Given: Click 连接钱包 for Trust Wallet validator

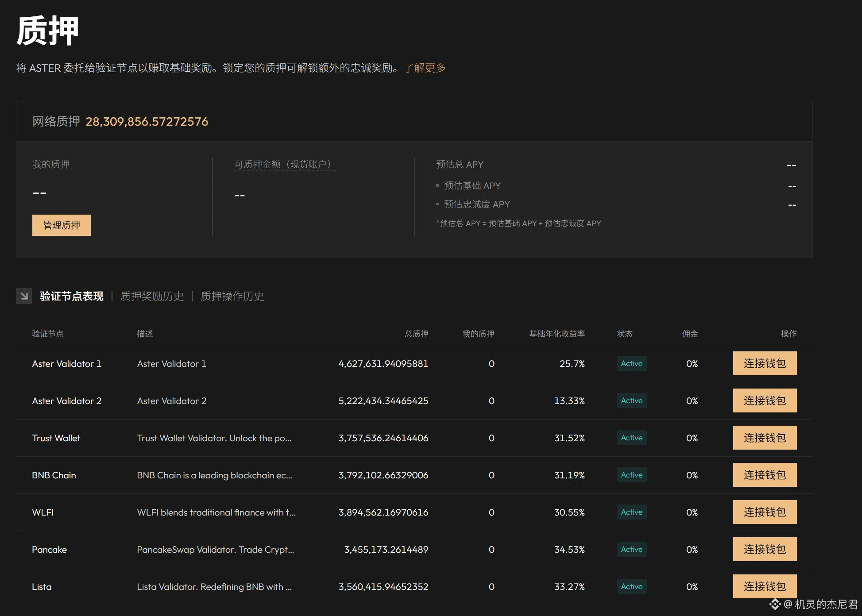Looking at the screenshot, I should pos(765,438).
